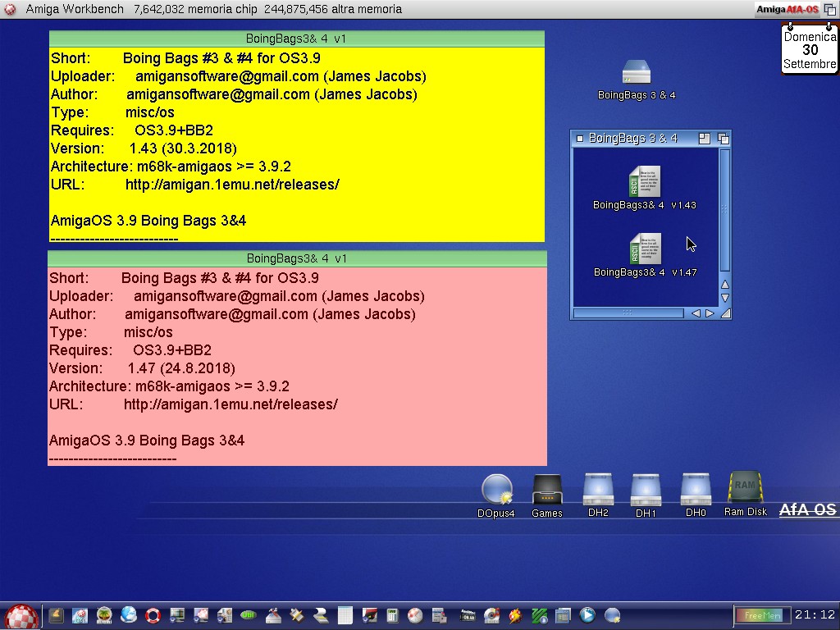The image size is (840, 630).
Task: Open the DH0 drive
Action: (695, 491)
